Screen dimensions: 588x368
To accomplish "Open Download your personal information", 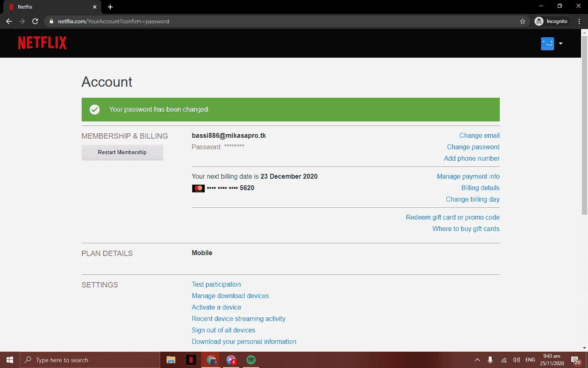I will [x=244, y=341].
